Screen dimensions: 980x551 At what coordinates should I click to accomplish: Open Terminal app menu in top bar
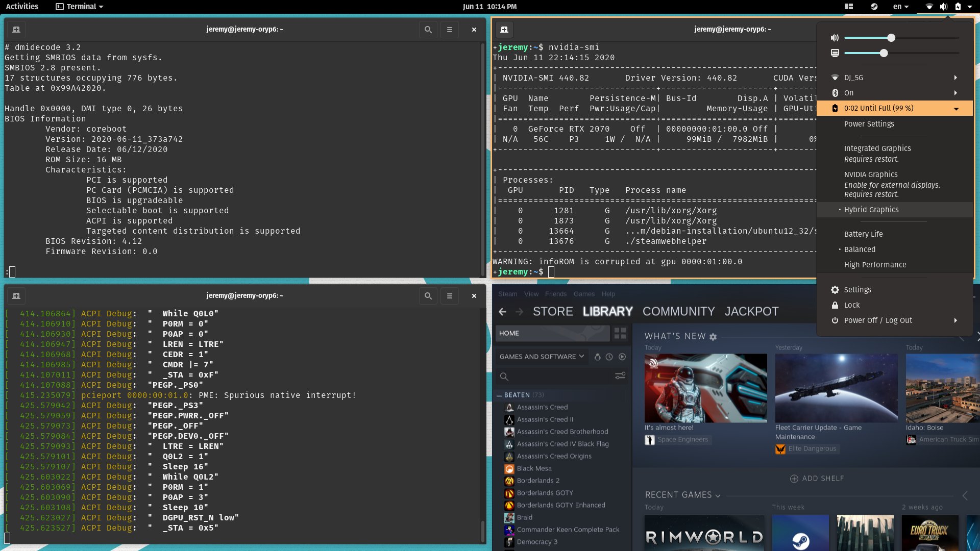point(80,7)
